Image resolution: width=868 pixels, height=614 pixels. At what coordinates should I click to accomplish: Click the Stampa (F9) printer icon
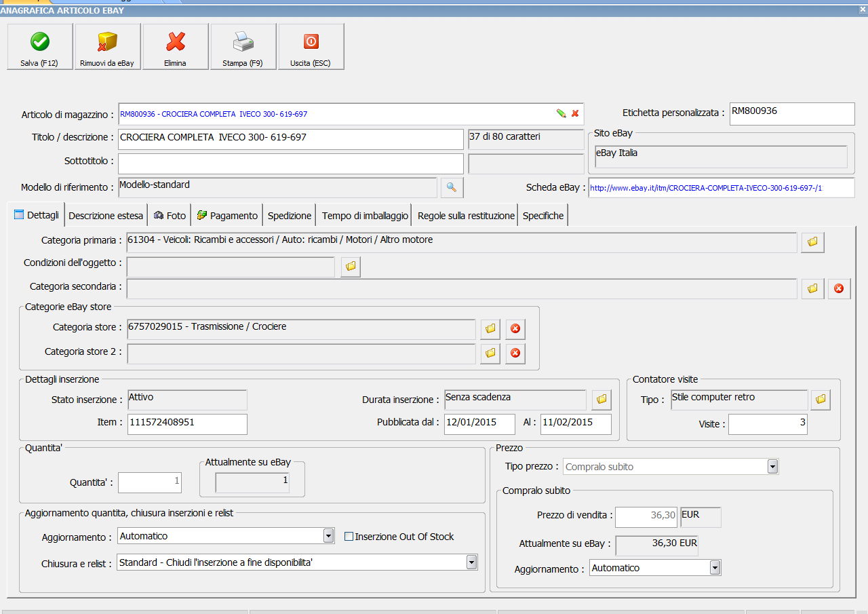point(243,43)
